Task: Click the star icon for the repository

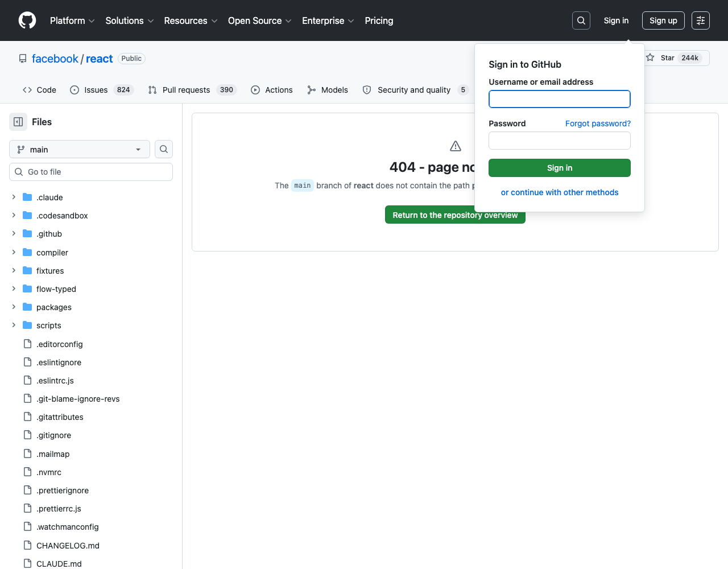Action: (x=651, y=57)
